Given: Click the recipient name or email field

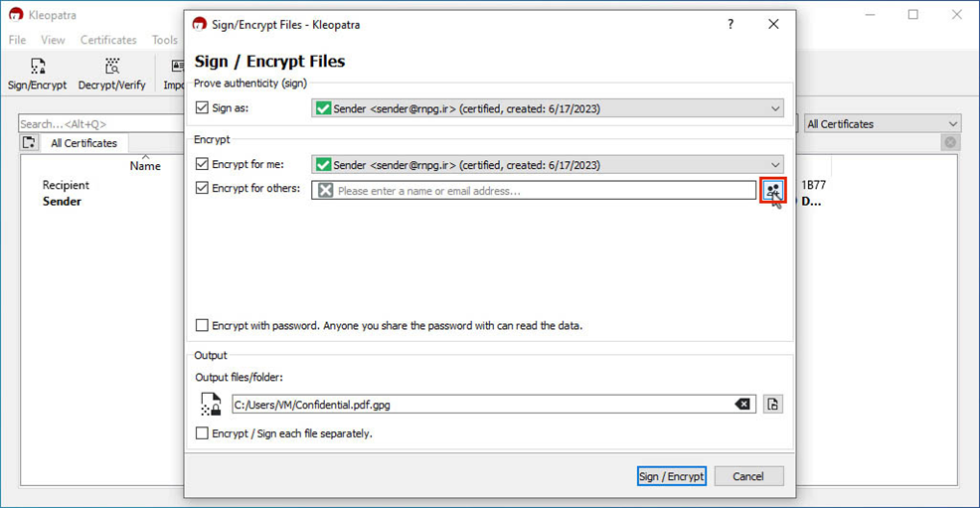Looking at the screenshot, I should [x=534, y=191].
